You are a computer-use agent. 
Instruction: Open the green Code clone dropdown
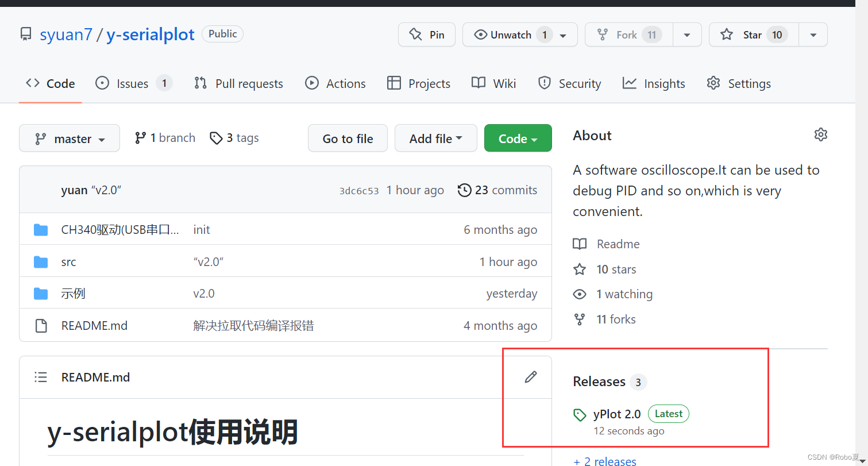[x=518, y=138]
